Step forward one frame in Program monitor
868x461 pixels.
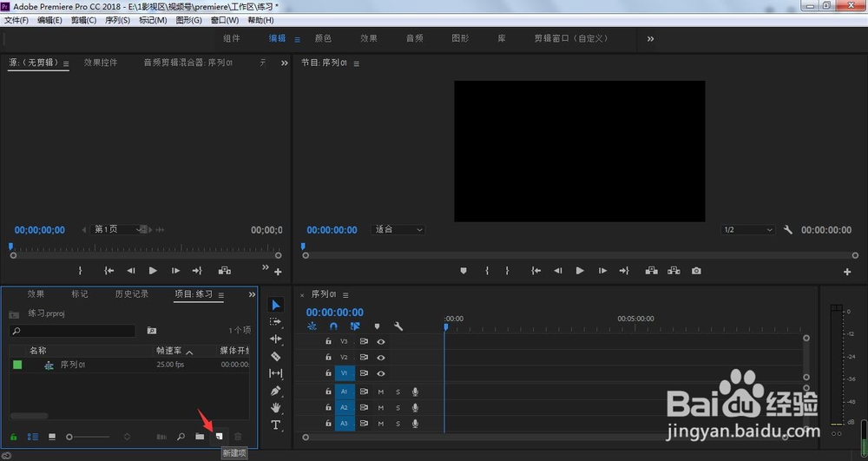point(602,271)
